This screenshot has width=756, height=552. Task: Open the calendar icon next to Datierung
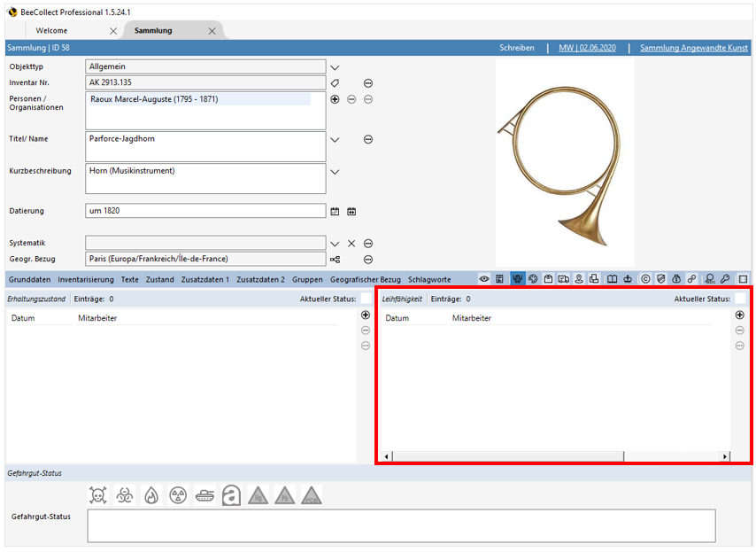pos(335,211)
